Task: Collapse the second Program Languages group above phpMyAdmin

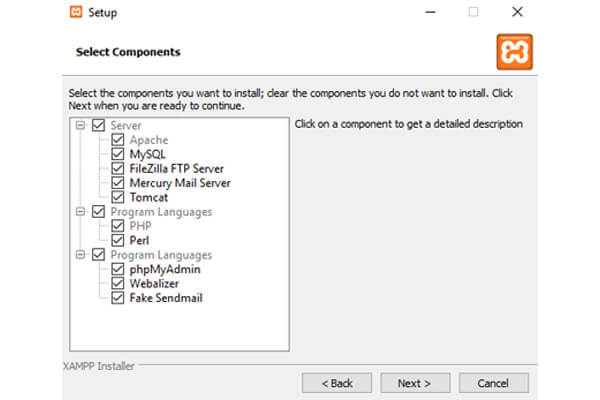Action: pyautogui.click(x=80, y=255)
